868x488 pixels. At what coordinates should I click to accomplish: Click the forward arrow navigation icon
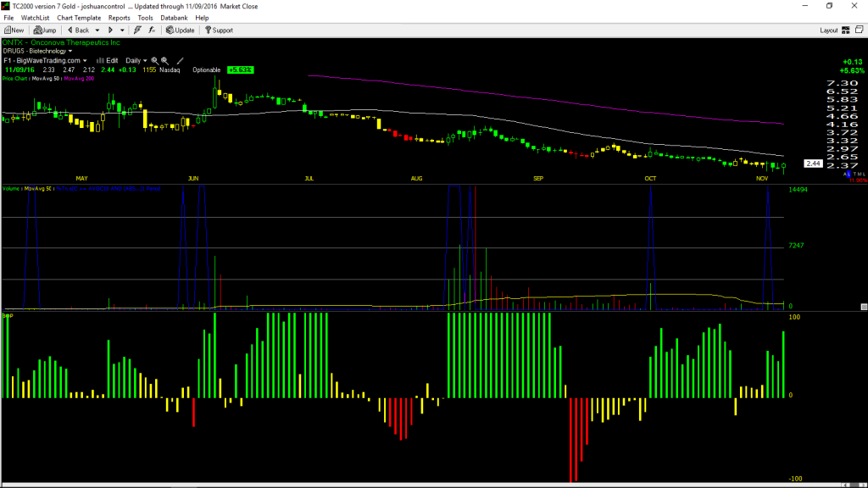pos(110,30)
